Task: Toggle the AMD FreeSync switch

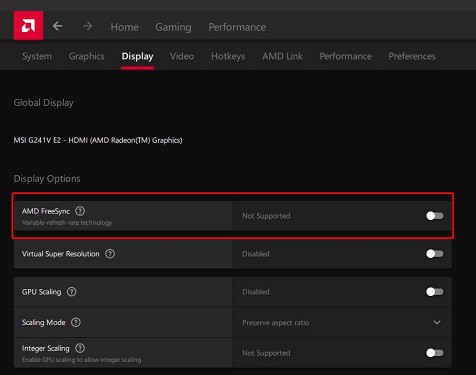Action: coord(435,216)
